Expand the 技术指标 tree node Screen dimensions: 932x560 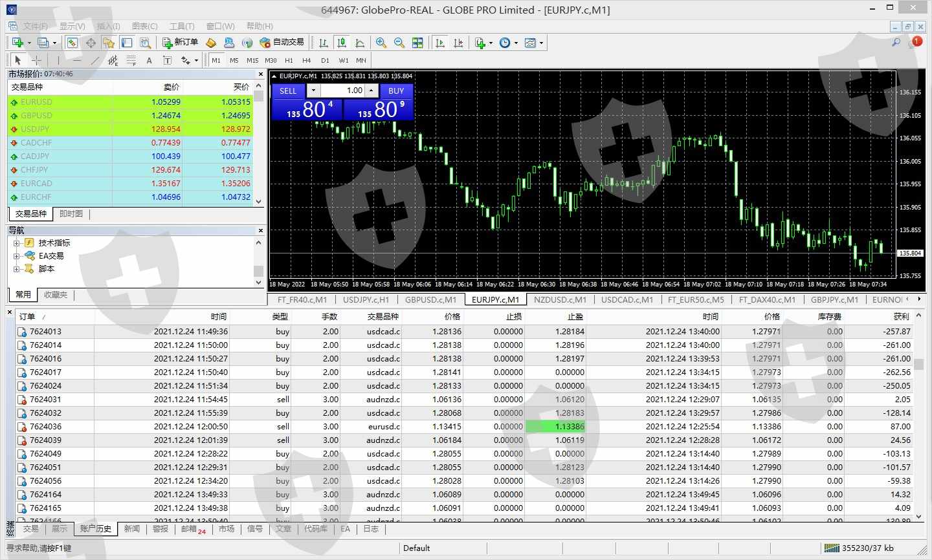coord(17,243)
